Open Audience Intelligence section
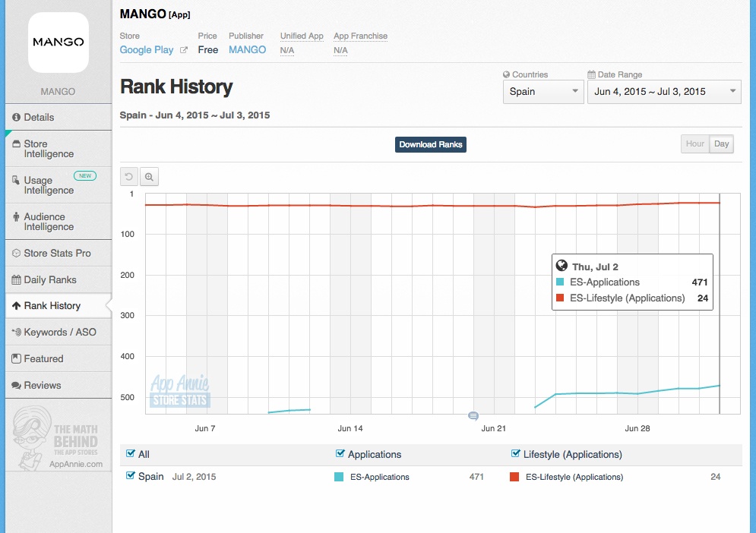The width and height of the screenshot is (756, 533). [x=59, y=222]
